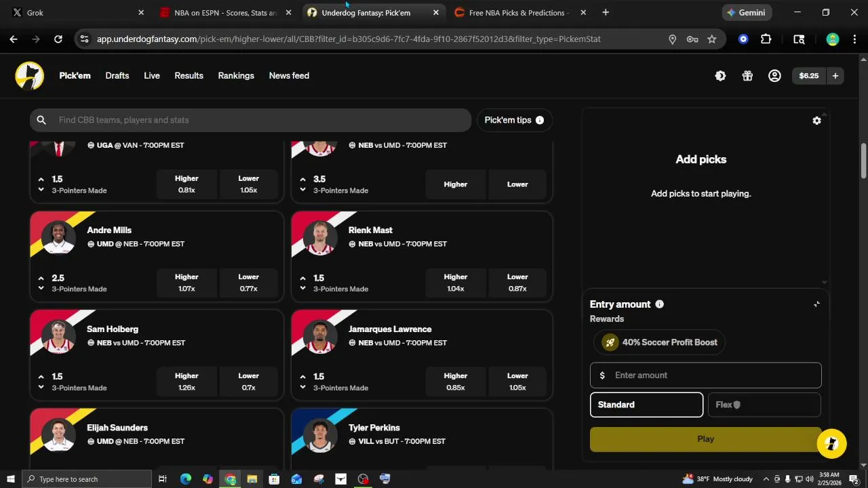Open Andre Mills player photo
Image resolution: width=868 pixels, height=488 pixels.
click(58, 237)
